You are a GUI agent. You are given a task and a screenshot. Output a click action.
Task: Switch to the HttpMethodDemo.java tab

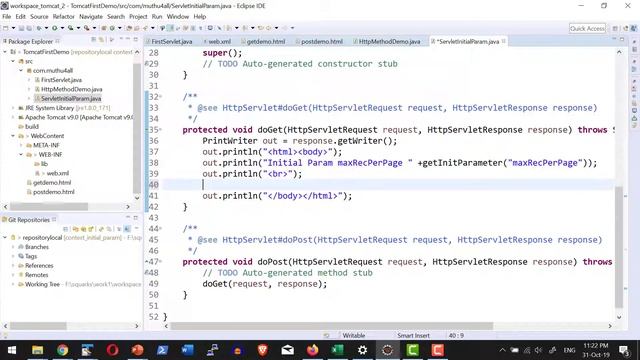[x=389, y=42]
